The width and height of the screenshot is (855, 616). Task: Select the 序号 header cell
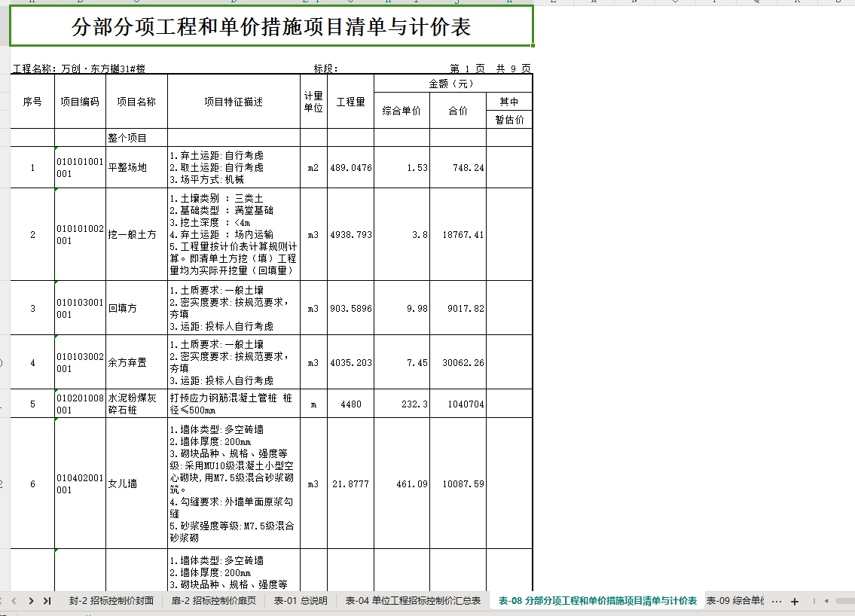click(32, 102)
